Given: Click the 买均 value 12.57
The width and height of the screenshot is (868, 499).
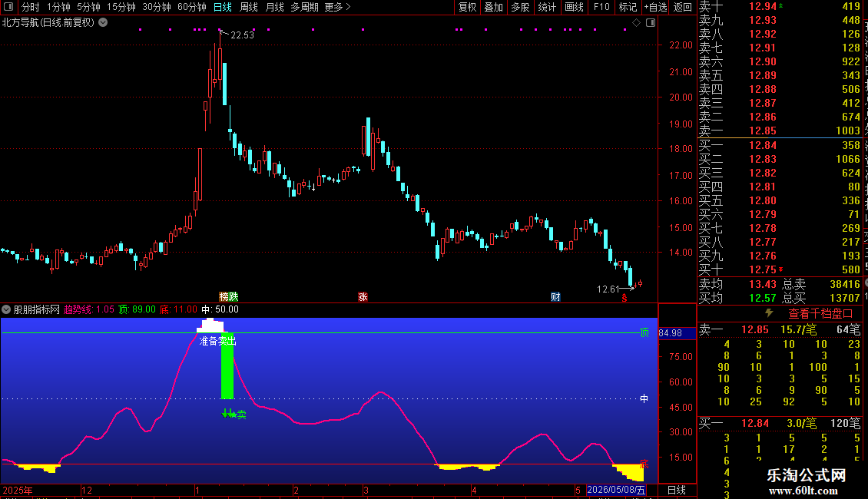Looking at the screenshot, I should [763, 298].
